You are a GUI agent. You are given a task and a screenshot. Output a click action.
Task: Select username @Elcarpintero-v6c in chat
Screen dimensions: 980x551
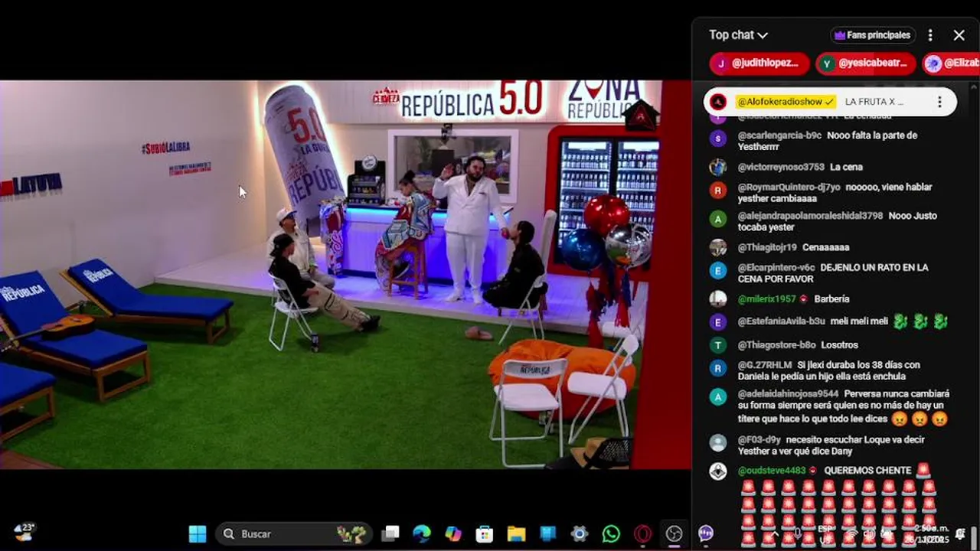[x=776, y=267]
